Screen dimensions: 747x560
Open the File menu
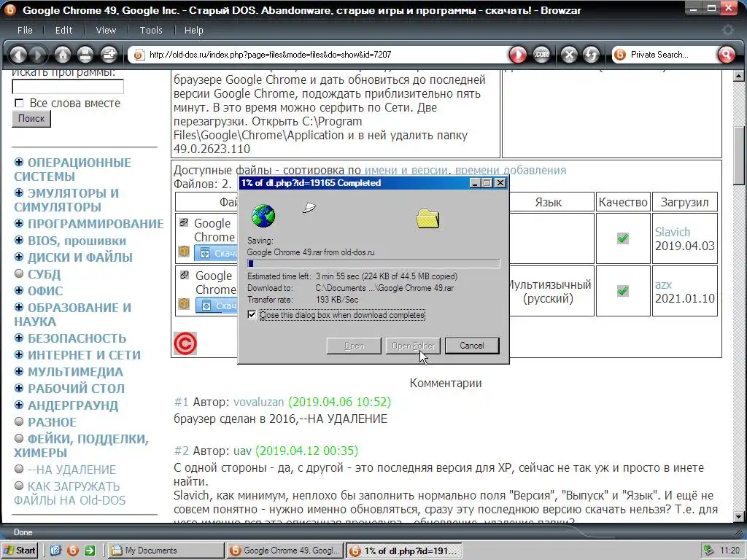[25, 30]
